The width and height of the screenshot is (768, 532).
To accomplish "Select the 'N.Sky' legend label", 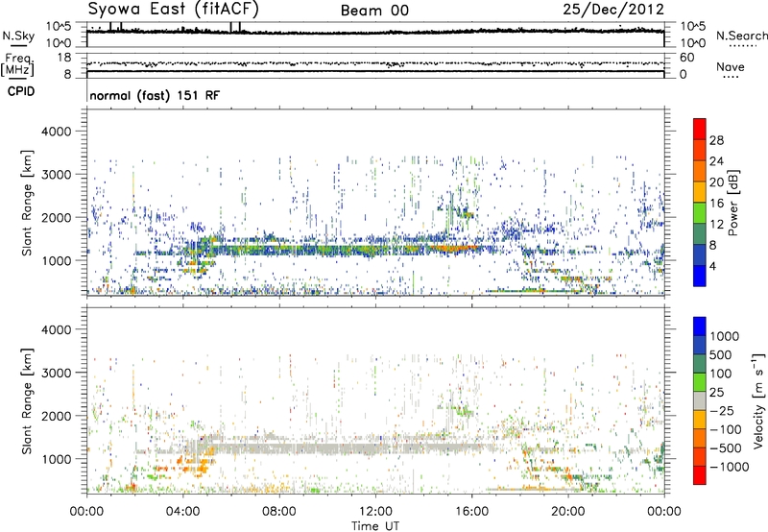I will (x=18, y=36).
